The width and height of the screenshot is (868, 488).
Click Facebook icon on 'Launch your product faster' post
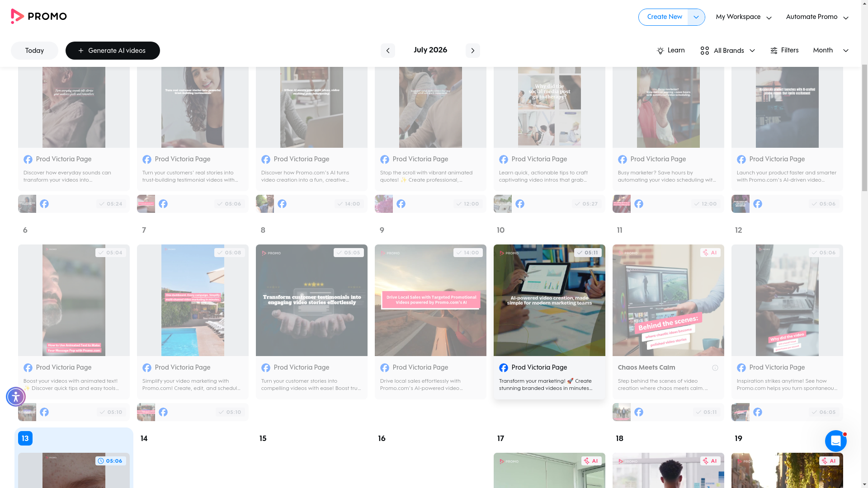741,160
